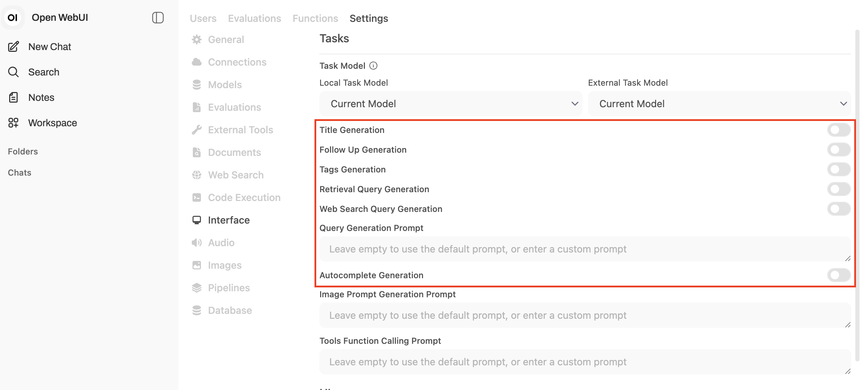
Task: Open the Users tab
Action: (203, 18)
